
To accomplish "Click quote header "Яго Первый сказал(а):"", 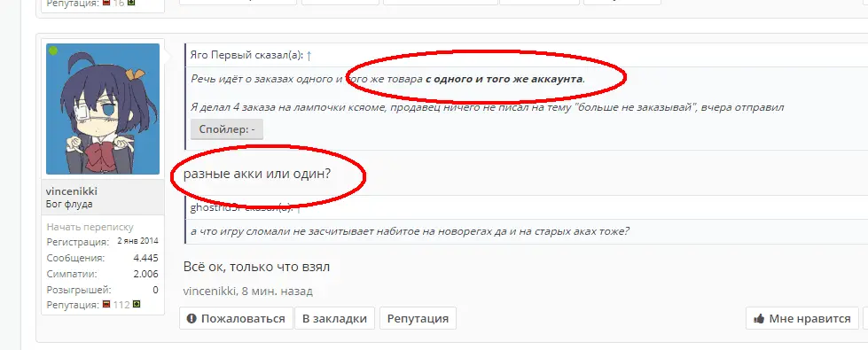I will pos(246,55).
